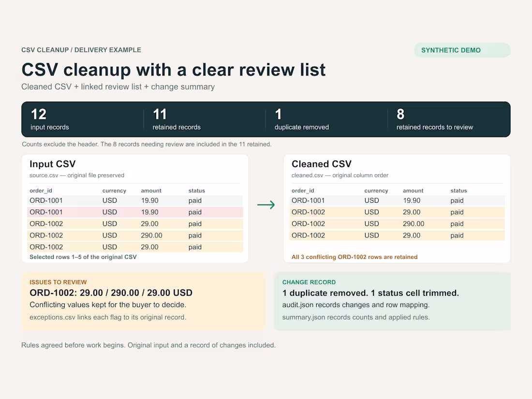Viewport: 532px width, 399px height.
Task: Click the SYNTHETIC DEMO badge
Action: [x=462, y=50]
